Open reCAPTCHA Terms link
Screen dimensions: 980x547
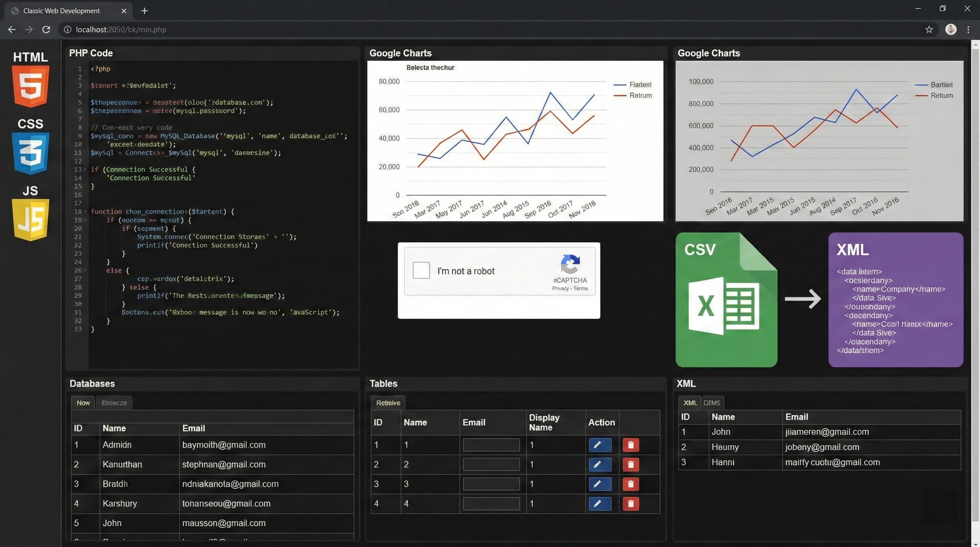tap(580, 288)
